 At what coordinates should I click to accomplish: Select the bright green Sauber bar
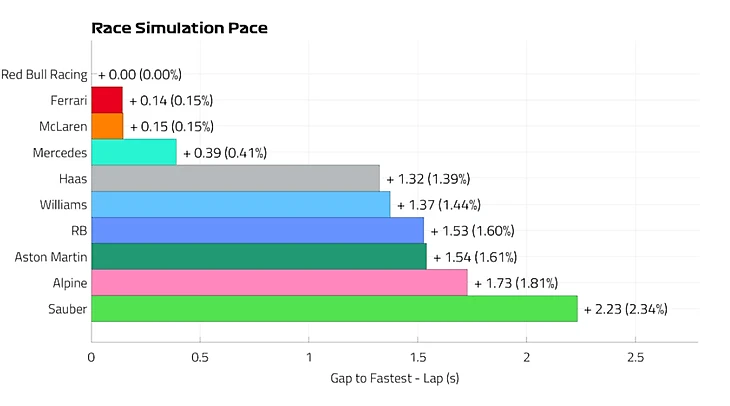click(x=334, y=309)
